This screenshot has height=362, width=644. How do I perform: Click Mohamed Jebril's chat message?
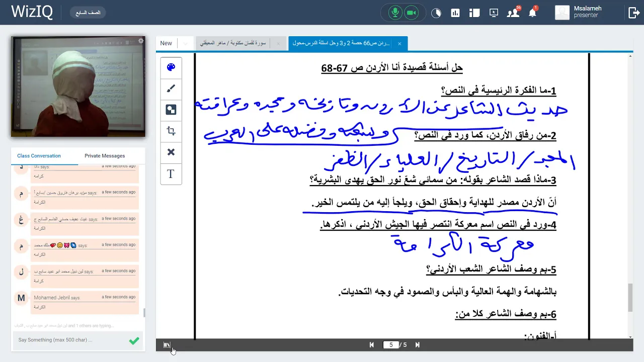tap(84, 303)
